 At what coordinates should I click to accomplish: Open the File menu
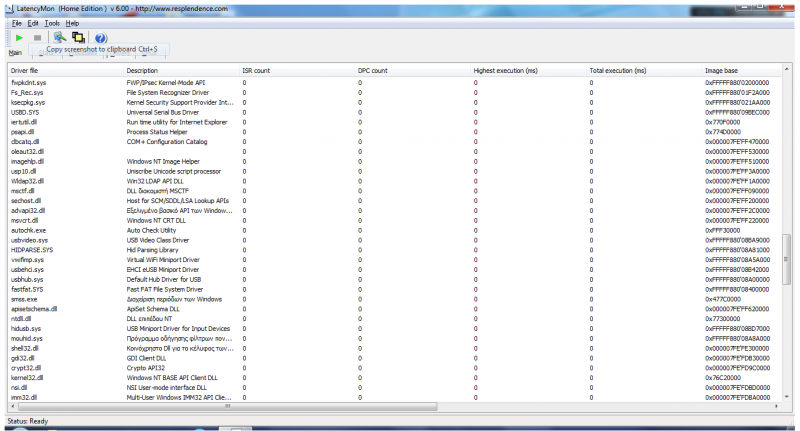[16, 22]
